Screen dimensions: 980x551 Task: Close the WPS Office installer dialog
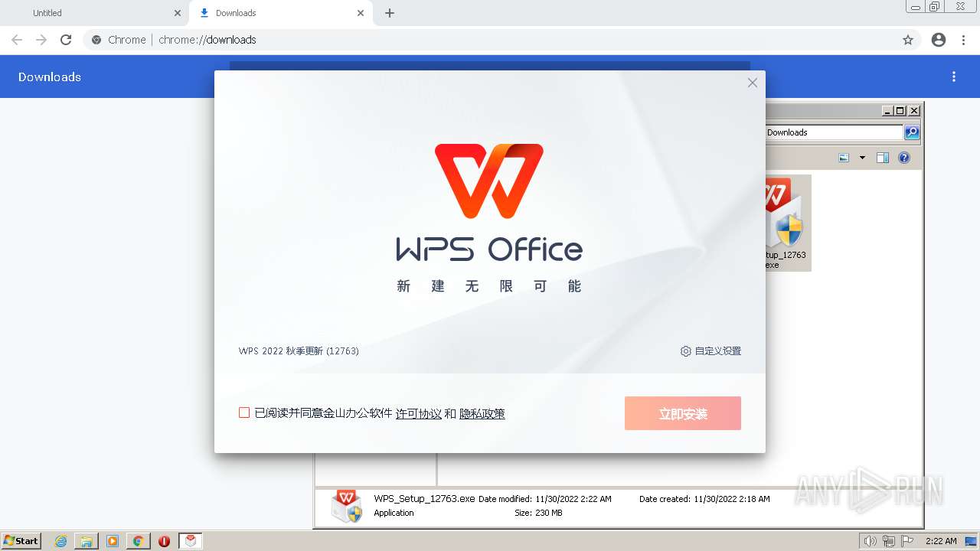(753, 83)
